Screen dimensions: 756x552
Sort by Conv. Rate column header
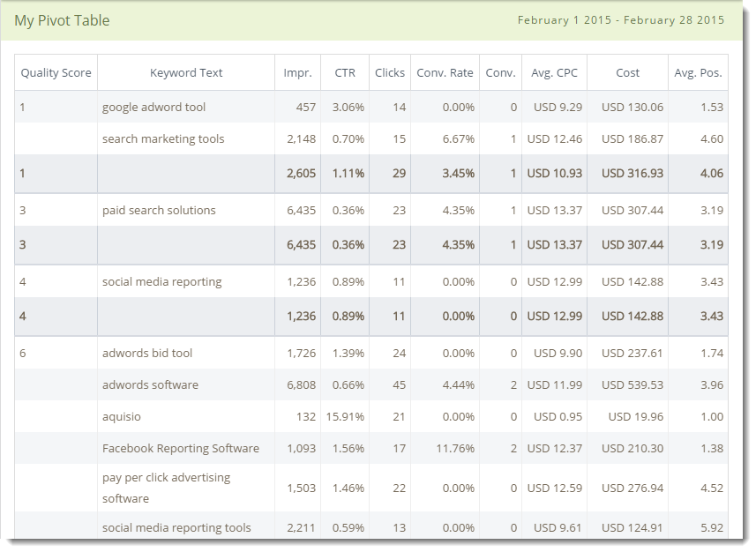coord(445,73)
